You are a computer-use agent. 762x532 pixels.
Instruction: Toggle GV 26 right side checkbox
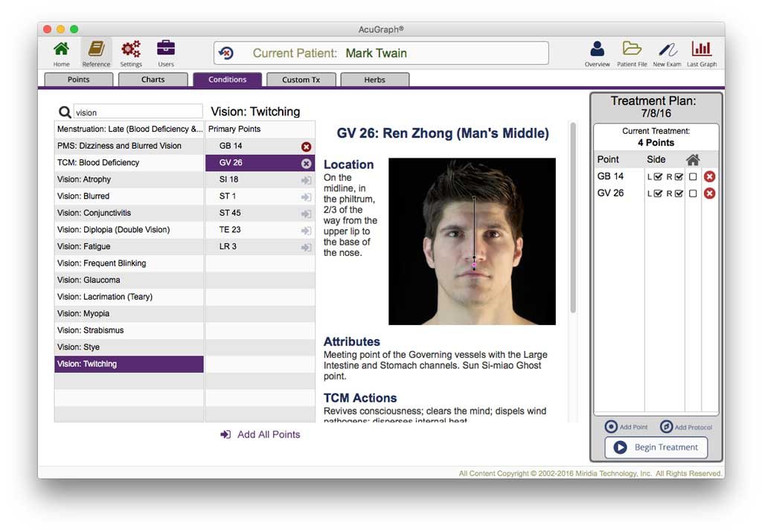click(x=679, y=193)
